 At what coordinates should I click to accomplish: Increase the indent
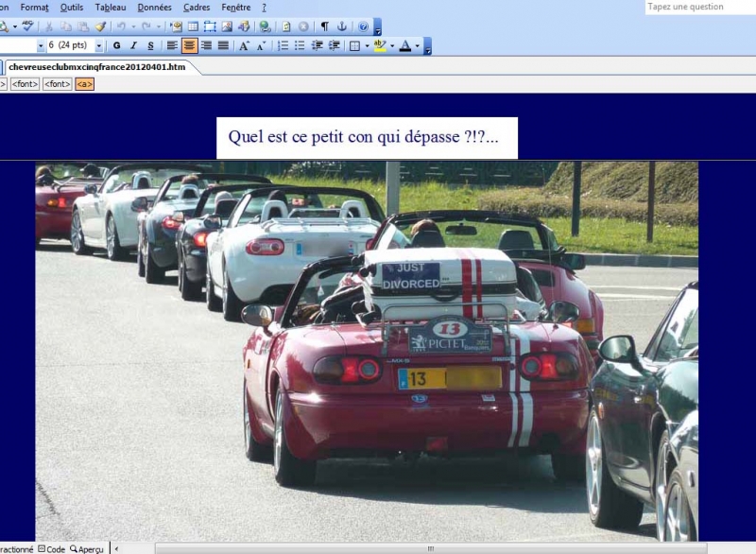point(335,45)
